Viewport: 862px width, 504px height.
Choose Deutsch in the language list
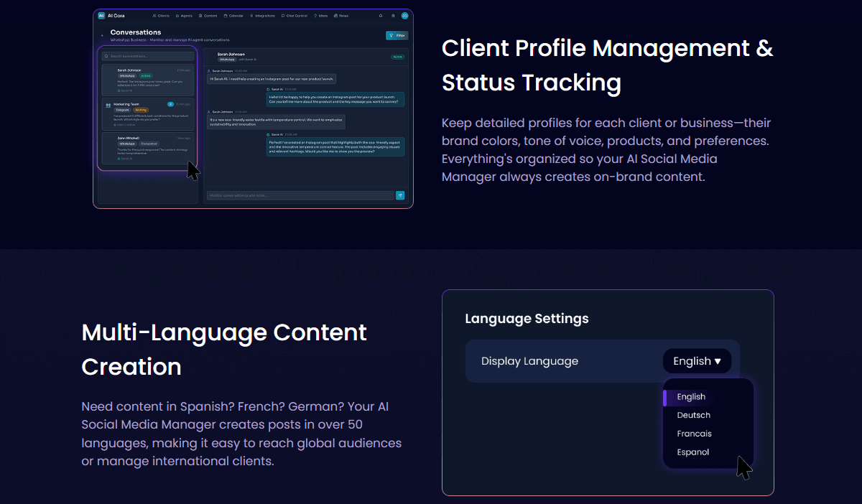tap(693, 415)
